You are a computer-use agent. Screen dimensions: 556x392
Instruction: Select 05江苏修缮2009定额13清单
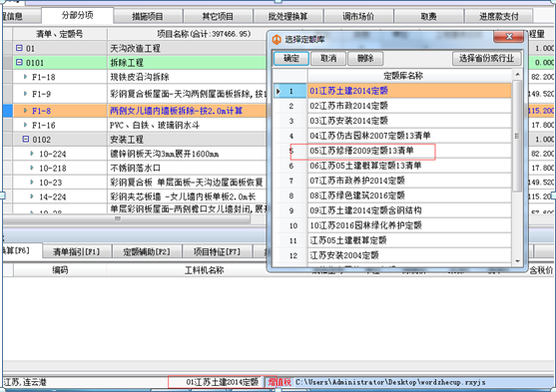click(x=409, y=151)
